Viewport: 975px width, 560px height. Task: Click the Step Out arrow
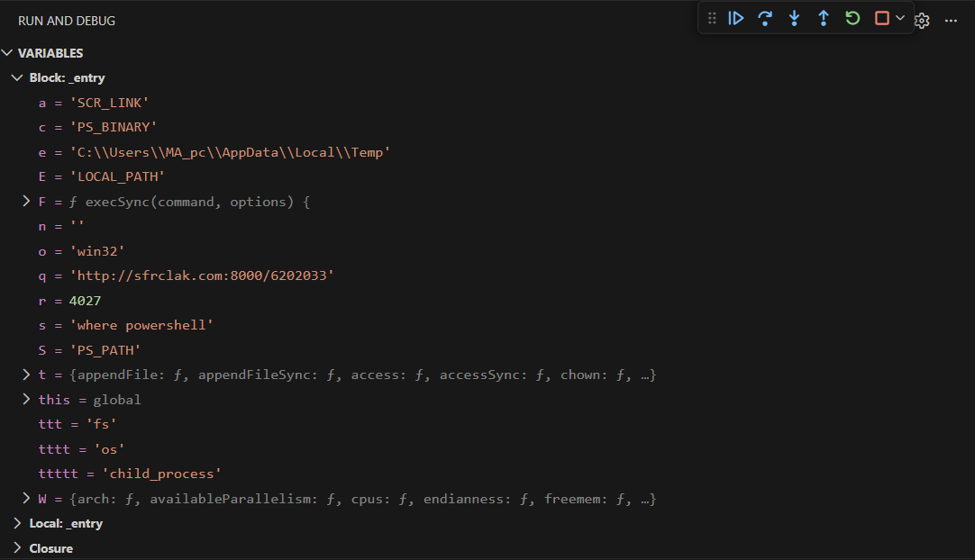823,18
